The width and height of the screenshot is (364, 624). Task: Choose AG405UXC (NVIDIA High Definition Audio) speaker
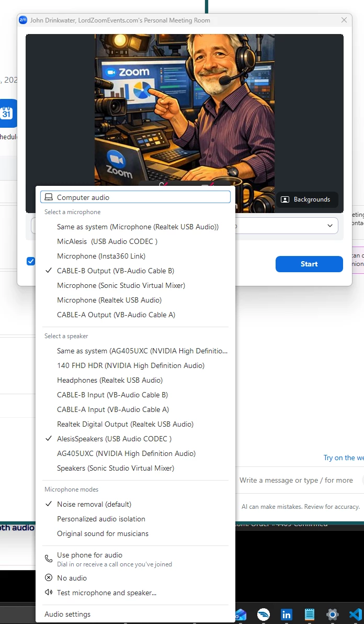[135, 453]
